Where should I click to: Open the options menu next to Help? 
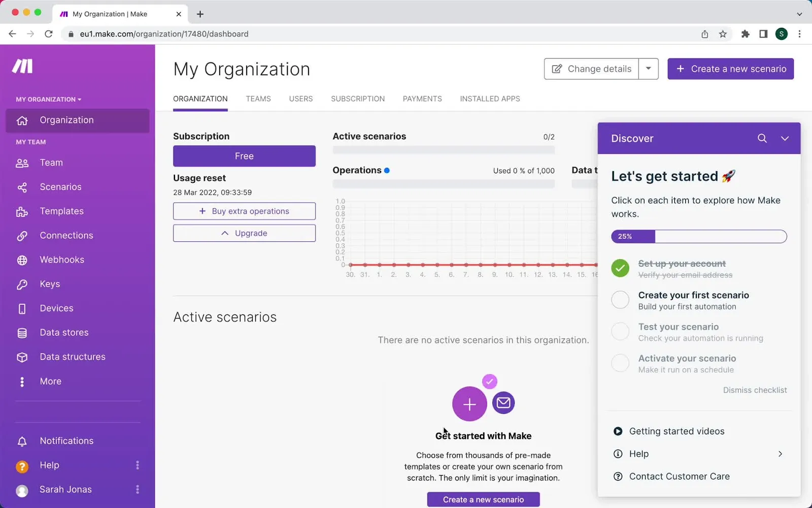(x=137, y=465)
